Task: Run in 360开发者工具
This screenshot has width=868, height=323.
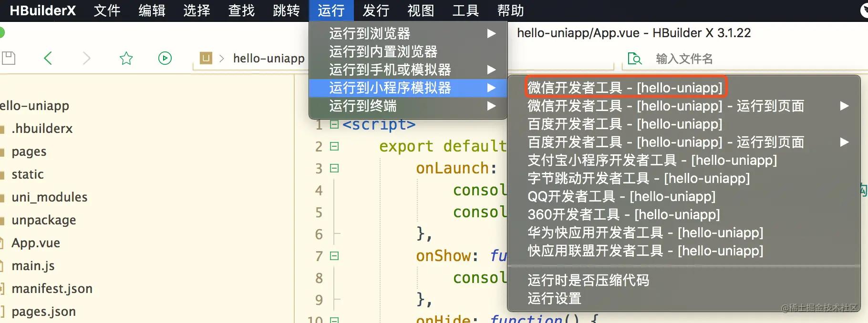Action: click(684, 214)
